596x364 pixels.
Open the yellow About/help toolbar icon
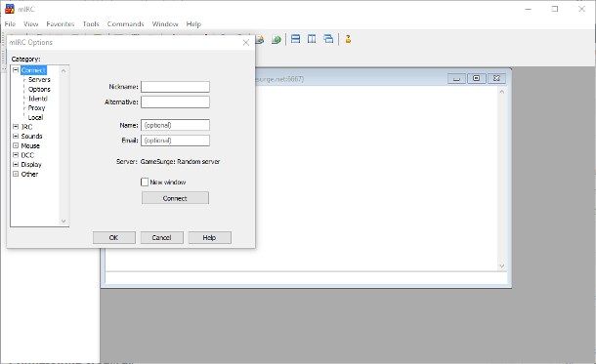[x=348, y=39]
